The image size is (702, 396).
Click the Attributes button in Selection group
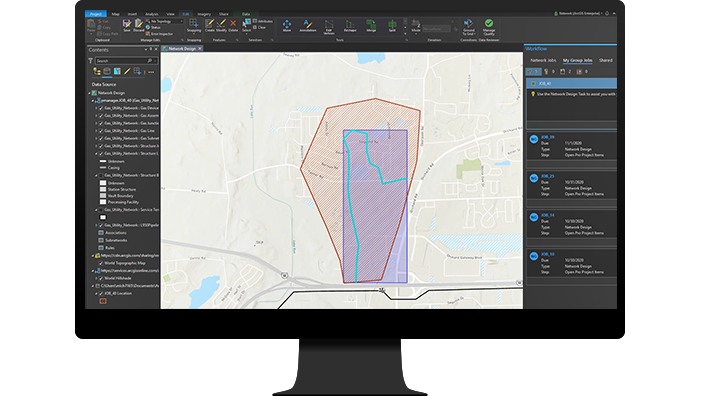pos(262,21)
